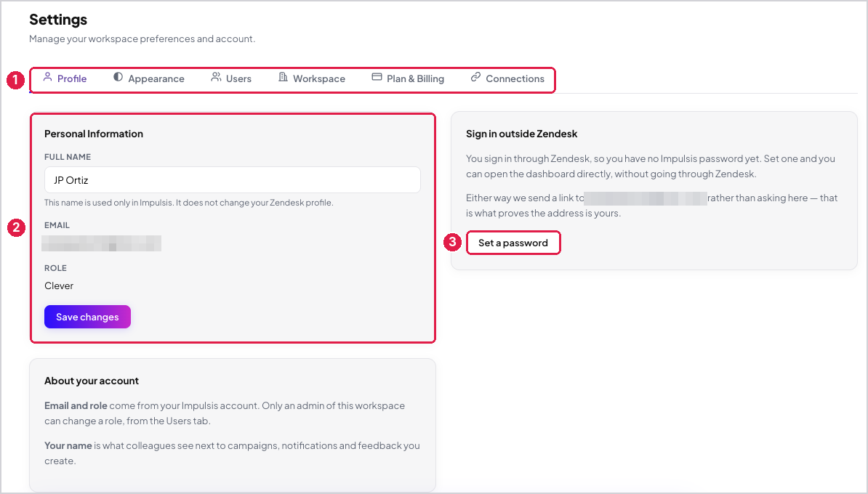
Task: Click the Personal Information heading
Action: pyautogui.click(x=94, y=134)
